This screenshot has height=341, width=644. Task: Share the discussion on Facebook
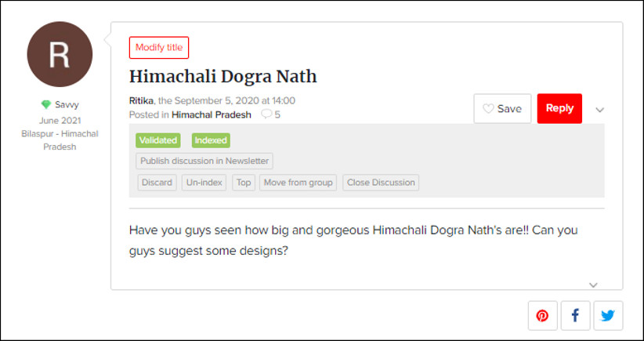(x=575, y=316)
